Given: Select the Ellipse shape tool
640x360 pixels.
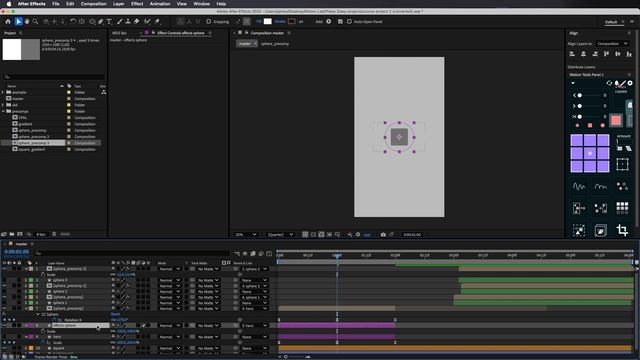Looking at the screenshot, I should click(x=92, y=21).
